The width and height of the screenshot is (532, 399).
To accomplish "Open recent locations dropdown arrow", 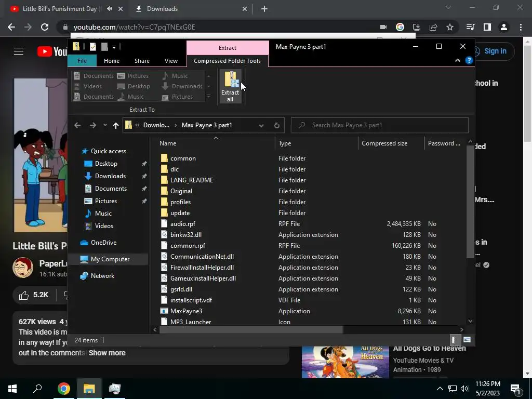I will point(105,125).
